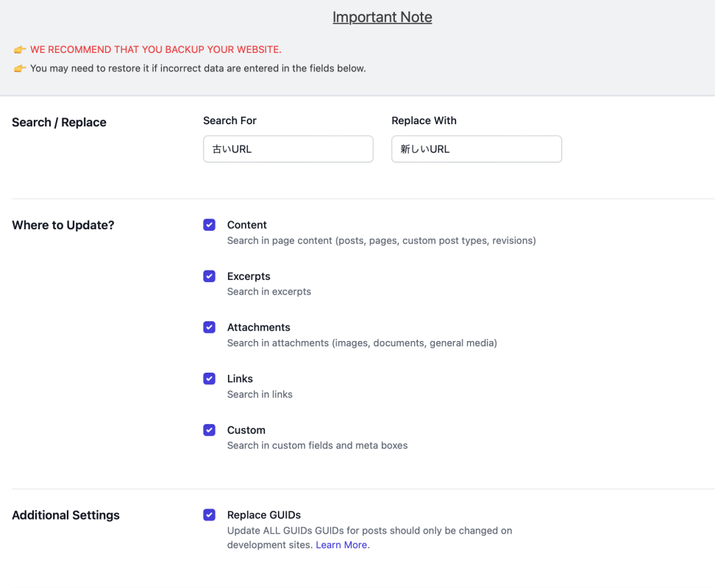The height and width of the screenshot is (588, 715).
Task: Click the pointing hand icon beside restore note
Action: pos(20,68)
